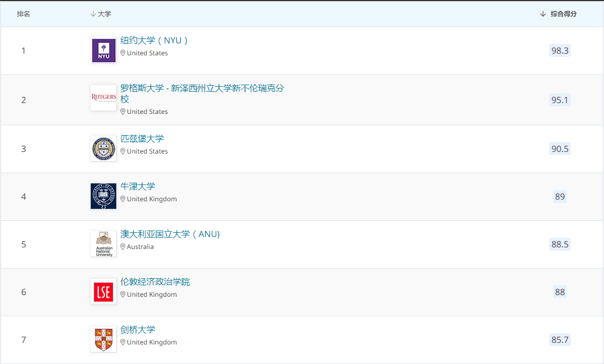Click the University of Pittsburgh crest
604x364 pixels.
tap(103, 148)
